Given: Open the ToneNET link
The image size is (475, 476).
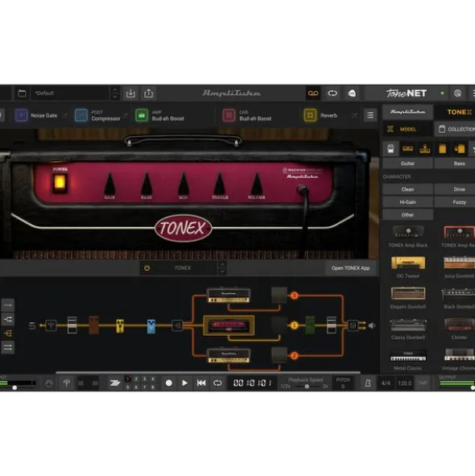Looking at the screenshot, I should [407, 93].
